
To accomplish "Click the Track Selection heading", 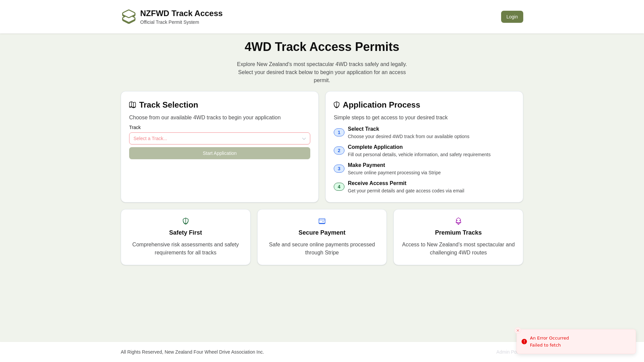I will tap(169, 105).
